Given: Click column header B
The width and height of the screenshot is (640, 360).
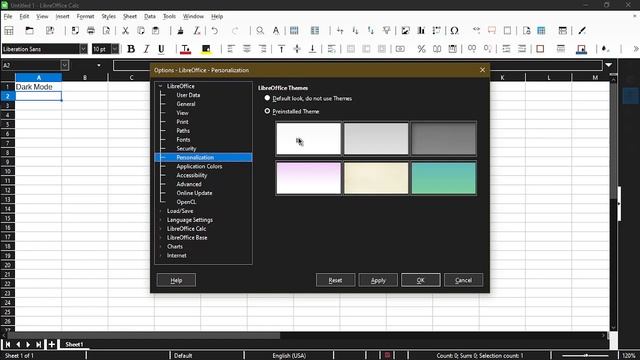Looking at the screenshot, I should coord(85,78).
